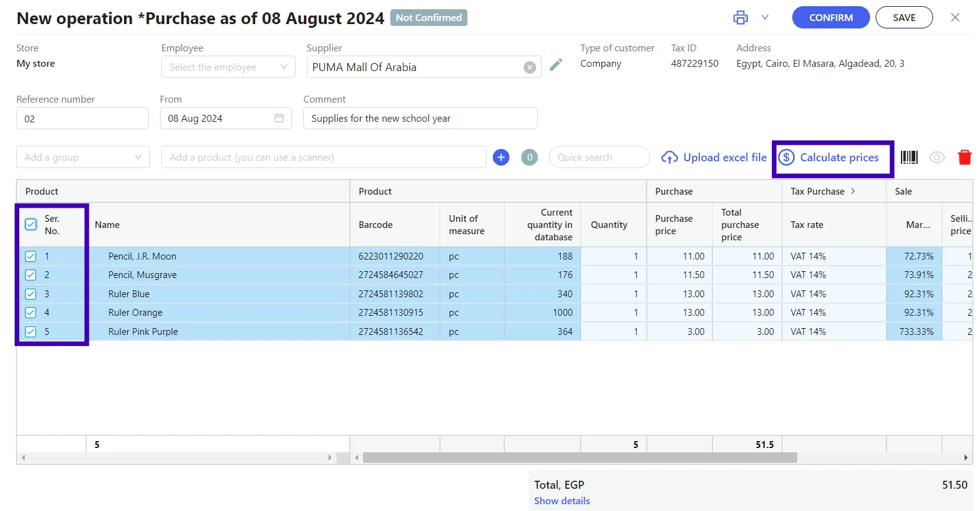The height and width of the screenshot is (511, 980).
Task: Click the blue plus add product button
Action: (x=501, y=158)
